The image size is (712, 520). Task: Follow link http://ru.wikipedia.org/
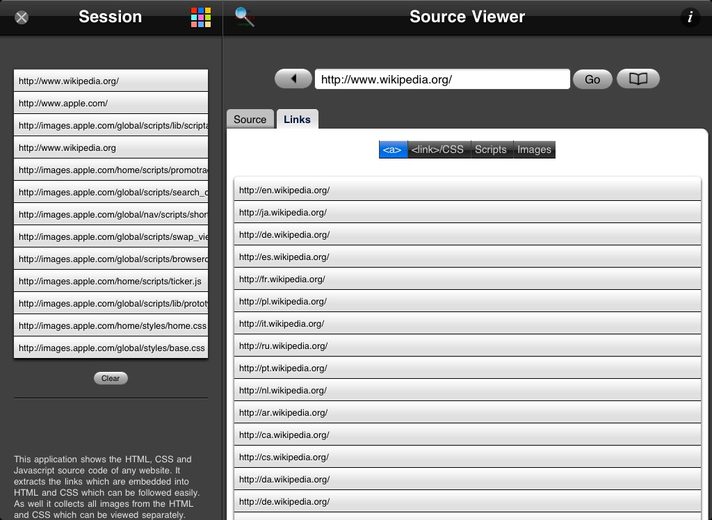click(x=468, y=346)
